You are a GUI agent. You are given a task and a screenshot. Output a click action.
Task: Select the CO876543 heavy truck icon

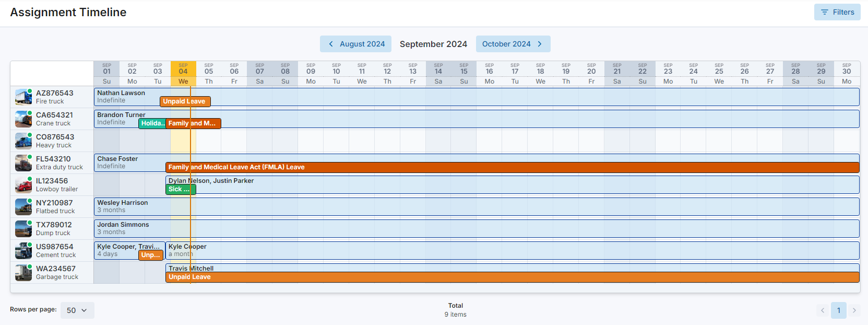coord(23,141)
